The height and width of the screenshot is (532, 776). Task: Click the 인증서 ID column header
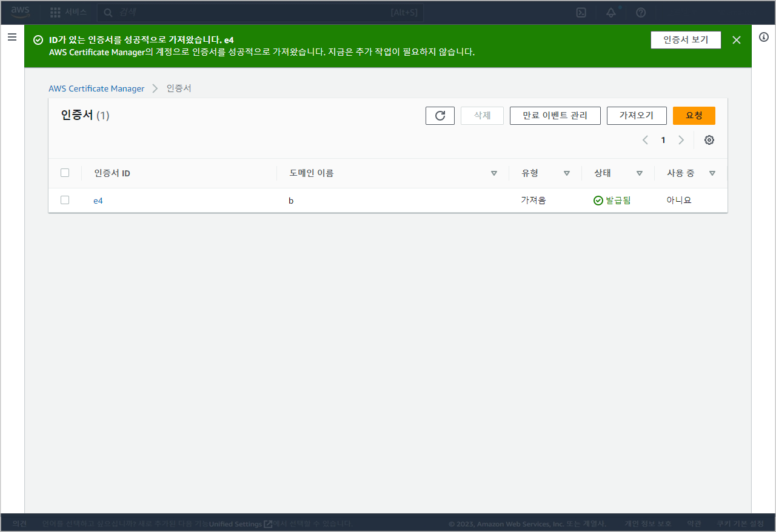pos(112,173)
